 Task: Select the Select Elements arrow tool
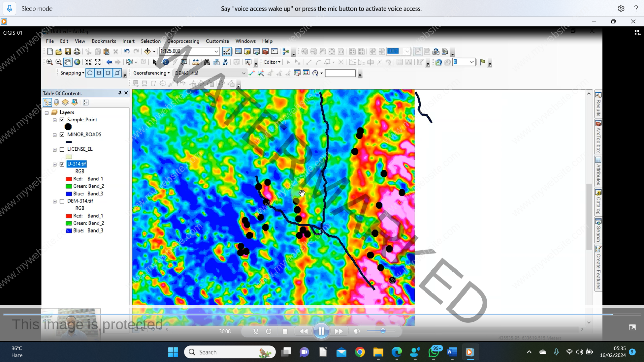pos(155,62)
